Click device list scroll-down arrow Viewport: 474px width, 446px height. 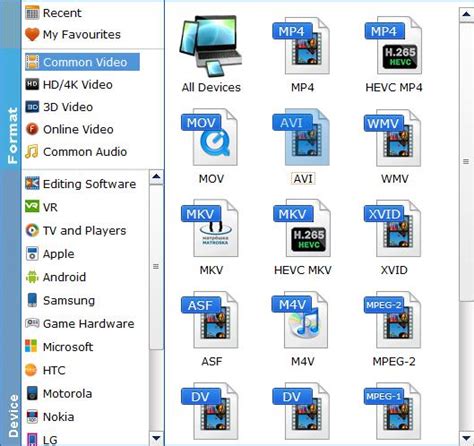pyautogui.click(x=156, y=438)
